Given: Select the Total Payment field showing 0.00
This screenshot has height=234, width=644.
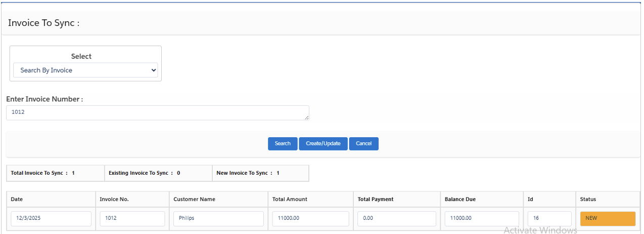Looking at the screenshot, I should pos(397,218).
